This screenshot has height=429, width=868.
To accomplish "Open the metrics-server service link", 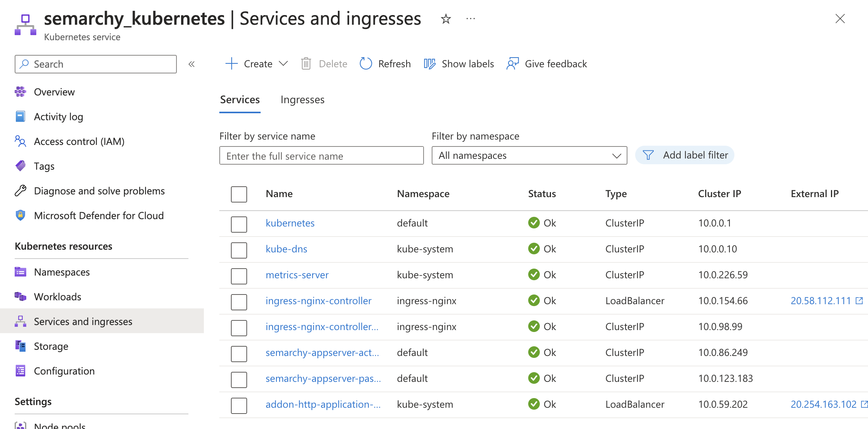I will (297, 275).
